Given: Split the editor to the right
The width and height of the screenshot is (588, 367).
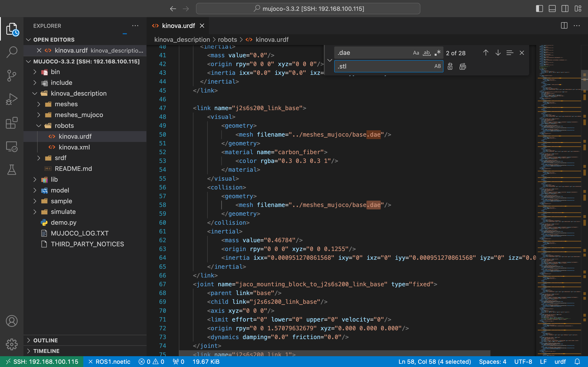Looking at the screenshot, I should [564, 26].
